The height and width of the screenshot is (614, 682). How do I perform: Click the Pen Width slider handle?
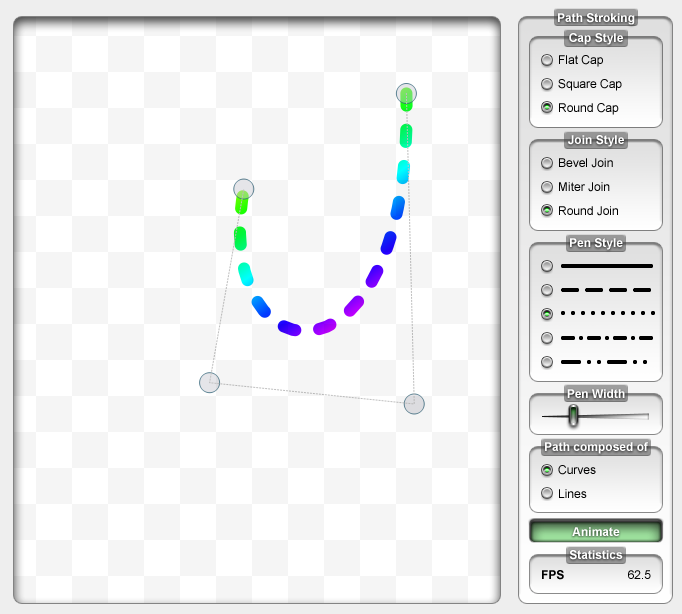(573, 416)
